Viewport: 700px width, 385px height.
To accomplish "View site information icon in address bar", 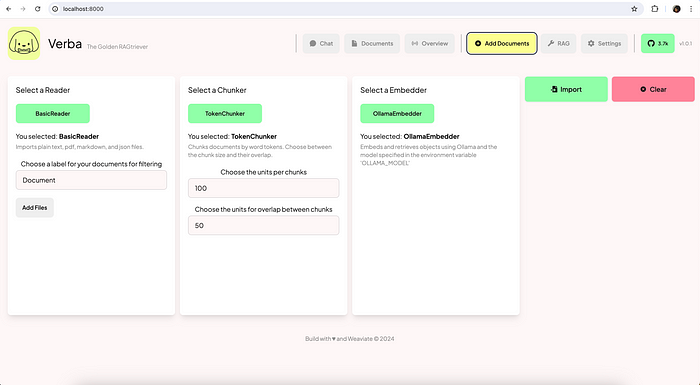I will (x=55, y=9).
